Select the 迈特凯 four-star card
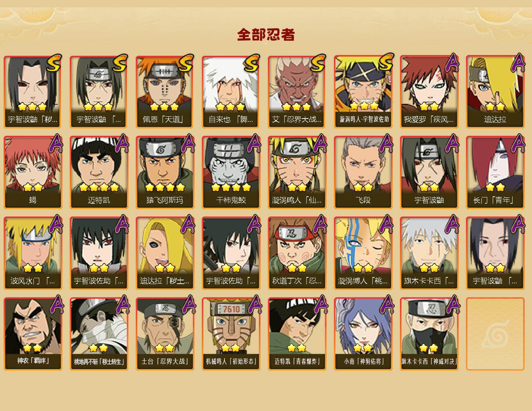 pos(99,172)
